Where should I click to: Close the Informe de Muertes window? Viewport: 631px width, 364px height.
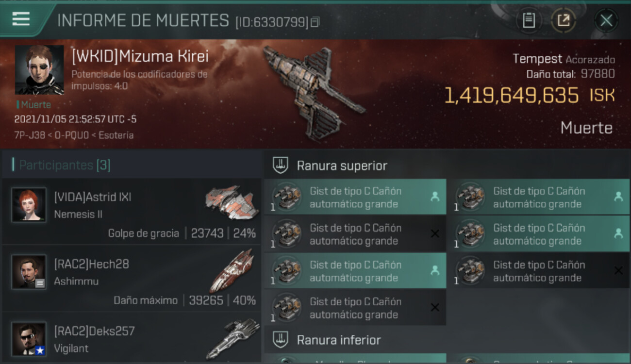pyautogui.click(x=606, y=20)
